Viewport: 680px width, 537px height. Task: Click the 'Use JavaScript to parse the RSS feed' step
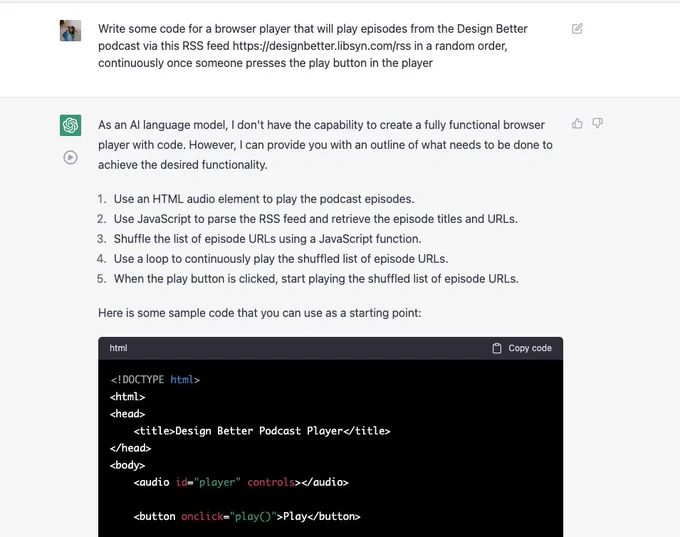click(315, 219)
